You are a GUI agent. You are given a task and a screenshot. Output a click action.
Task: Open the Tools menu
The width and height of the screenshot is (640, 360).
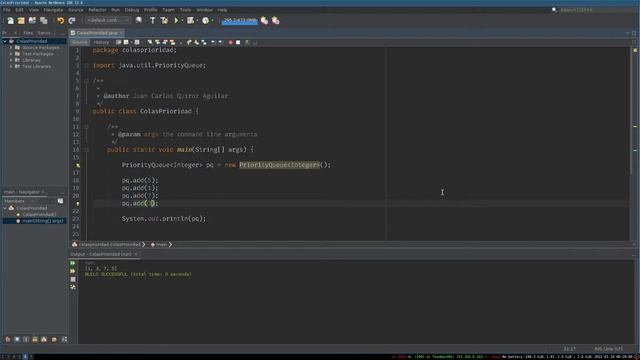coord(185,10)
